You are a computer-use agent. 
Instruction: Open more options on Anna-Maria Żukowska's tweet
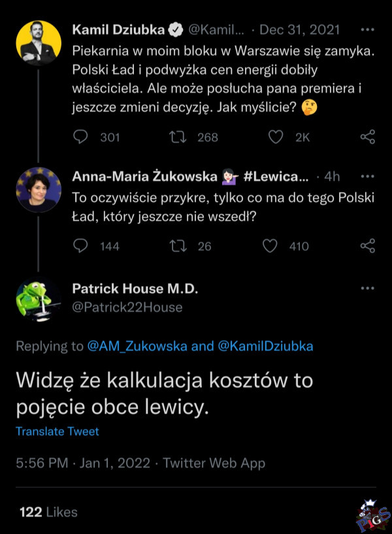(x=368, y=176)
